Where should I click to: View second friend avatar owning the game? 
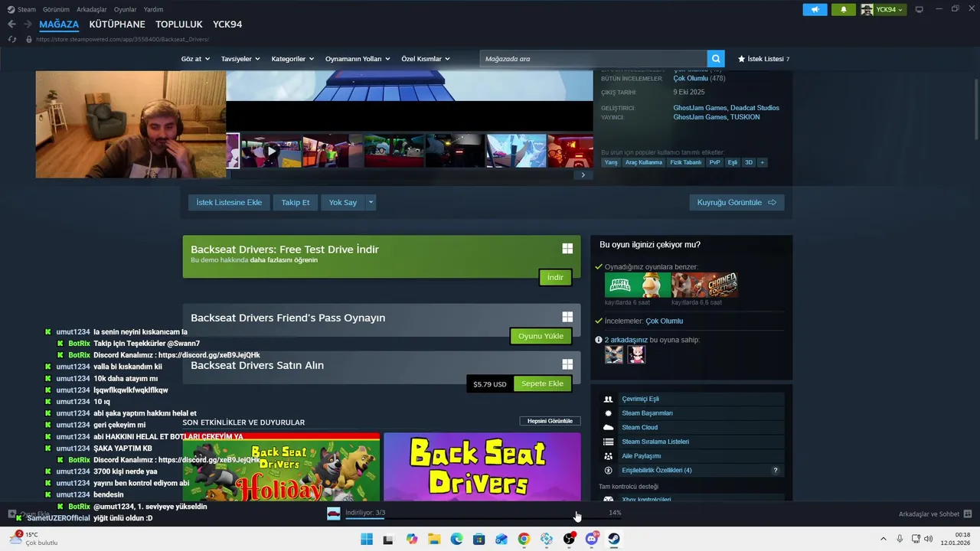[x=637, y=354]
